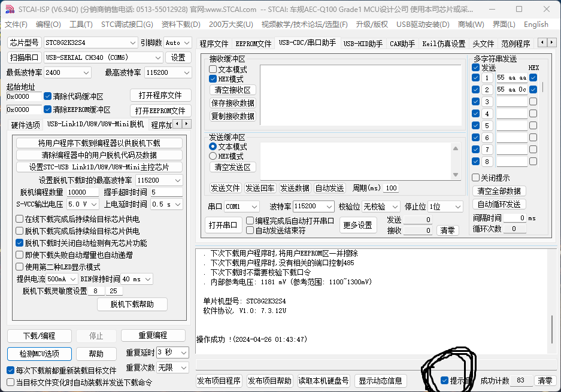The width and height of the screenshot is (561, 392).
Task: Switch language via English menu
Action: (536, 25)
